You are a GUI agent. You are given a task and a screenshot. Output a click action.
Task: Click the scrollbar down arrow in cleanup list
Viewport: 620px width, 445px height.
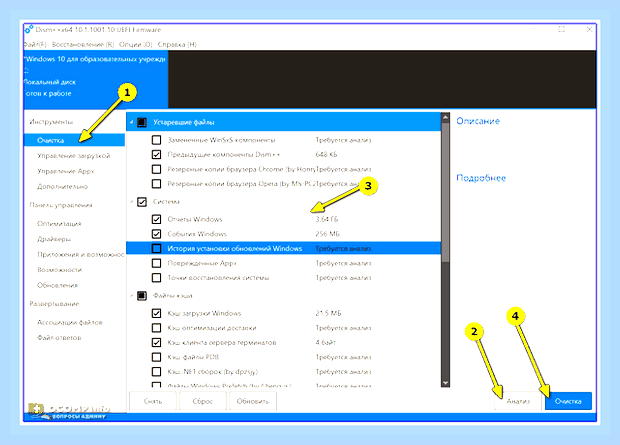(445, 383)
